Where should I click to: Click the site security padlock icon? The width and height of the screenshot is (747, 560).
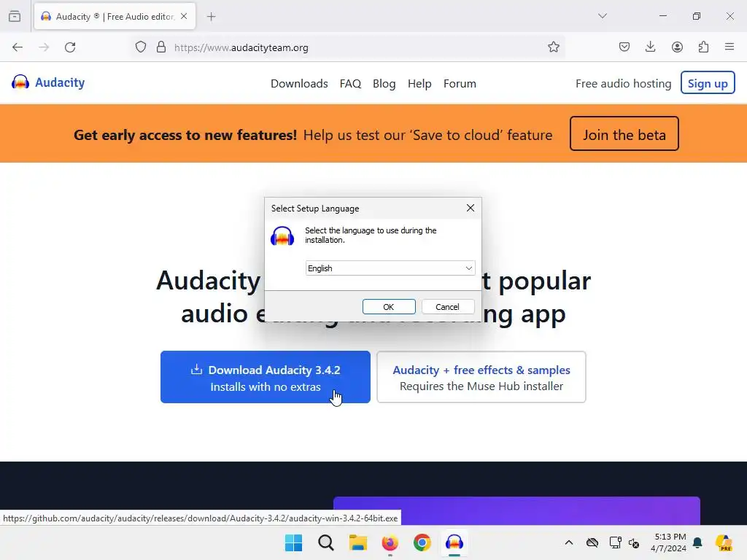coord(161,47)
